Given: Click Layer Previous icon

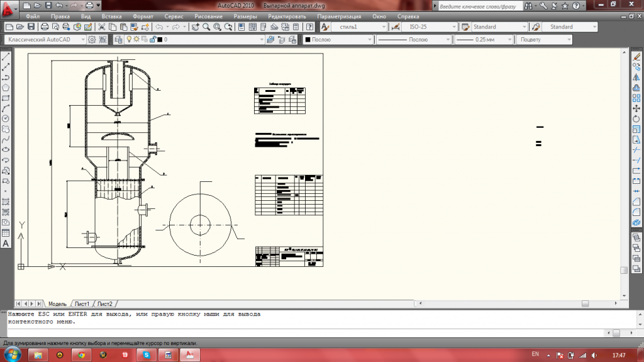Looking at the screenshot, I should point(281,40).
